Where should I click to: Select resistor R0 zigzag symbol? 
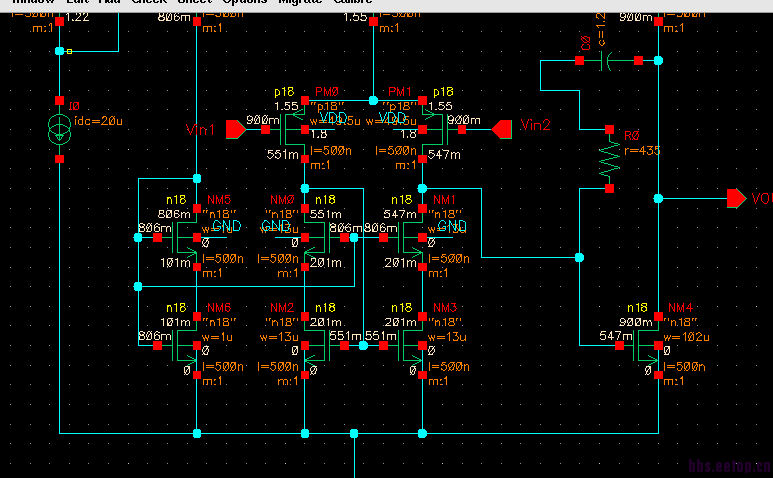click(609, 158)
